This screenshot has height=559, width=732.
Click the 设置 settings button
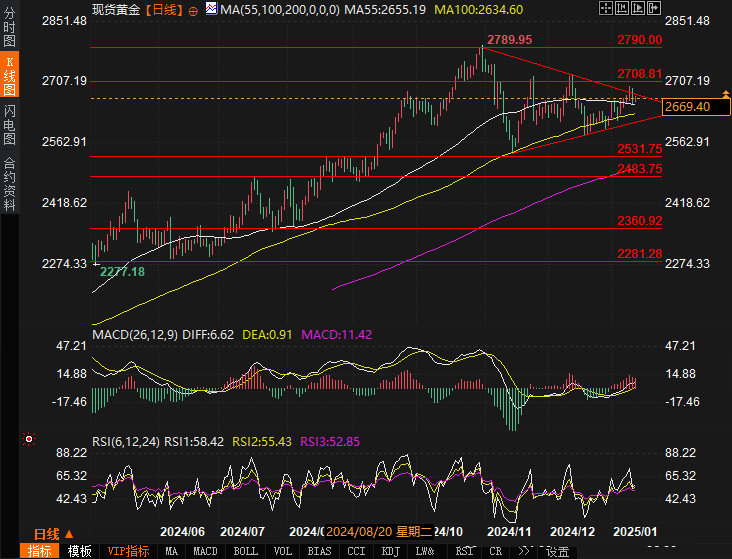557,551
